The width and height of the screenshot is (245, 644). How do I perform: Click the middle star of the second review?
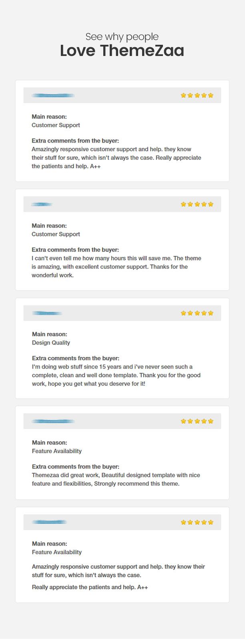(197, 204)
